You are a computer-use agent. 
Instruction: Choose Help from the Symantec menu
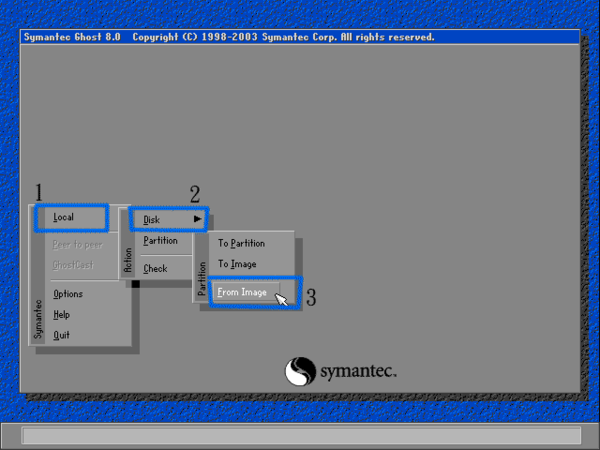tap(61, 315)
